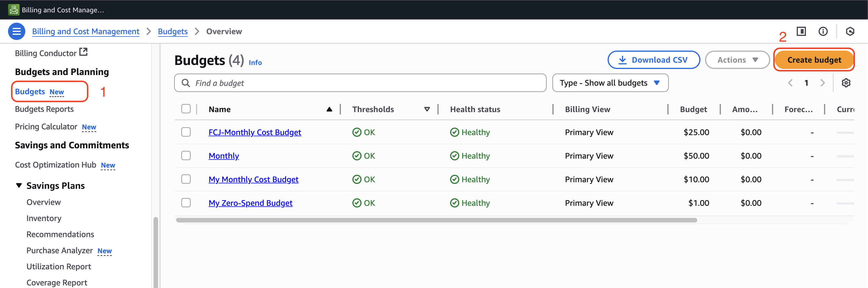Click the horizontal table scrollbar
This screenshot has height=288, width=868.
[436, 220]
